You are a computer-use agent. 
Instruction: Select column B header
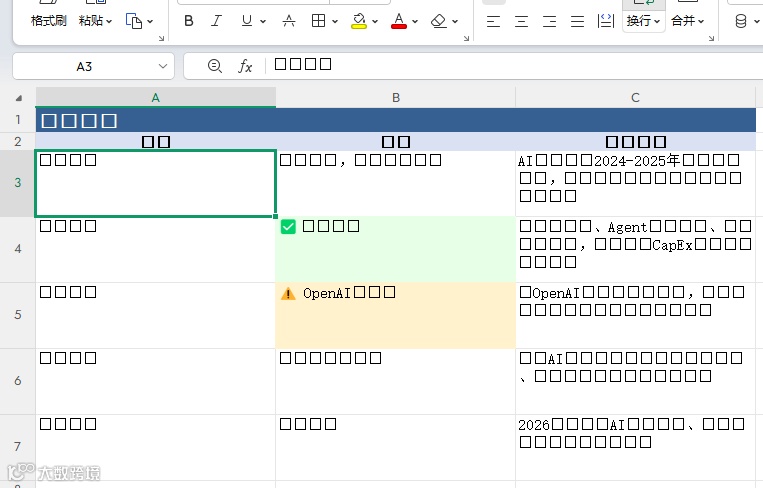(396, 97)
